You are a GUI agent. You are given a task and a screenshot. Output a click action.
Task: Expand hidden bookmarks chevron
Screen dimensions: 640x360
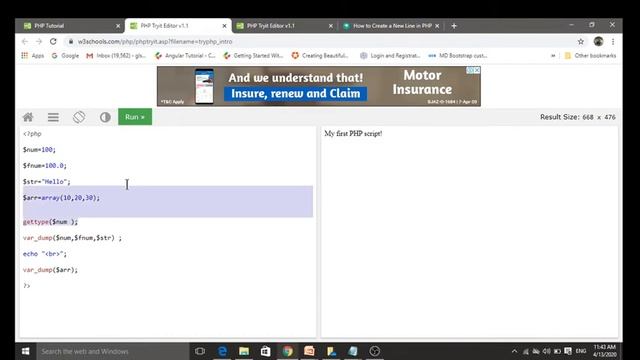click(x=553, y=56)
